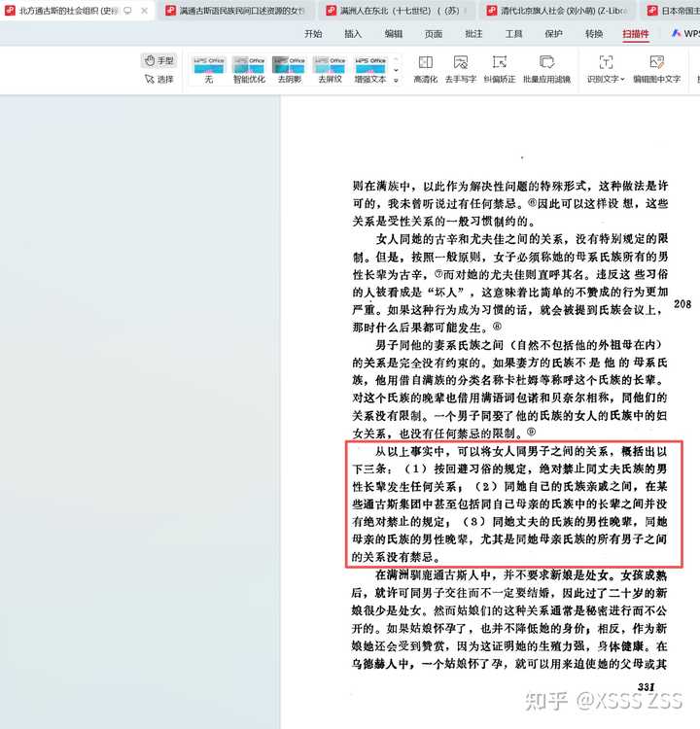Open the 插入 ribbon tab

point(353,33)
